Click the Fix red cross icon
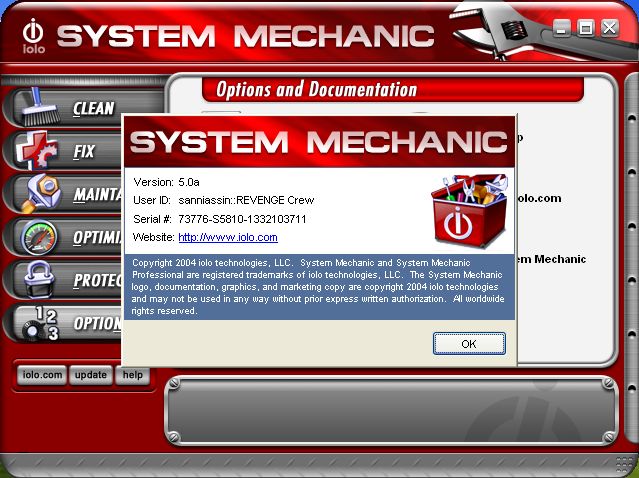 [x=36, y=150]
